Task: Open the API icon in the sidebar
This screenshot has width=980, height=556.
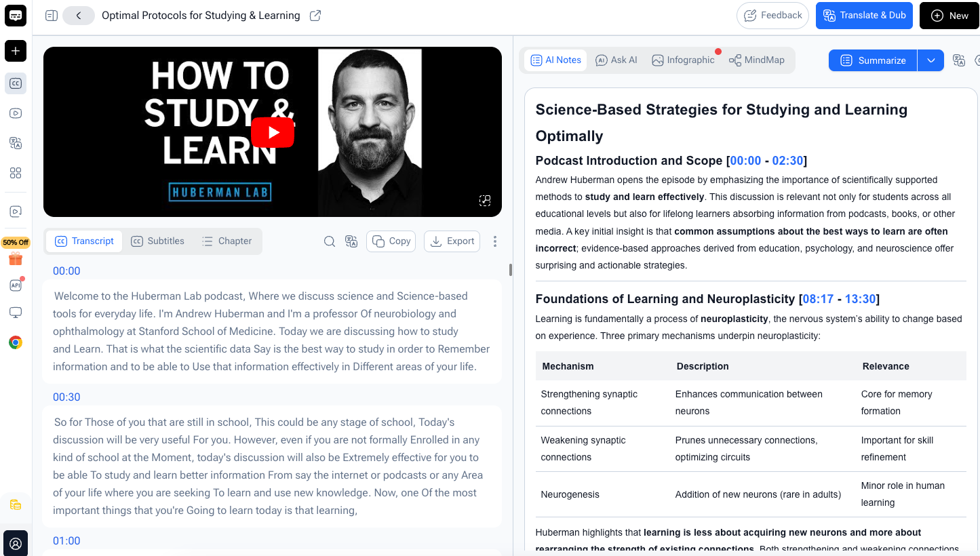Action: click(x=16, y=285)
